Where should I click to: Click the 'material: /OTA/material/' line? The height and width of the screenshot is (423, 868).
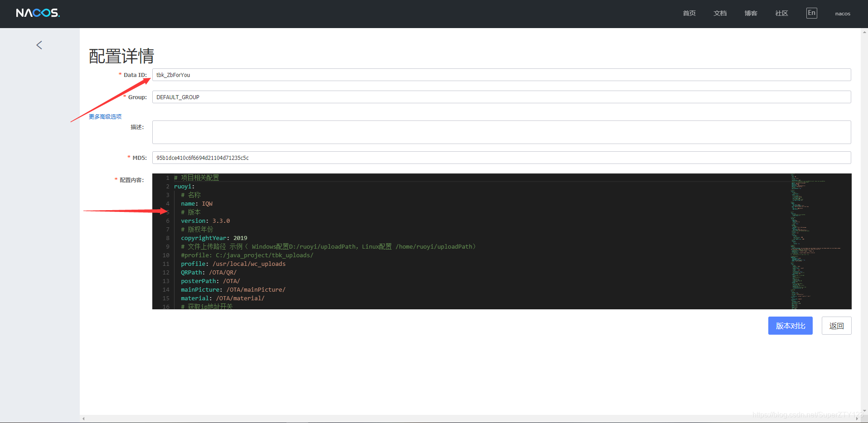point(223,298)
